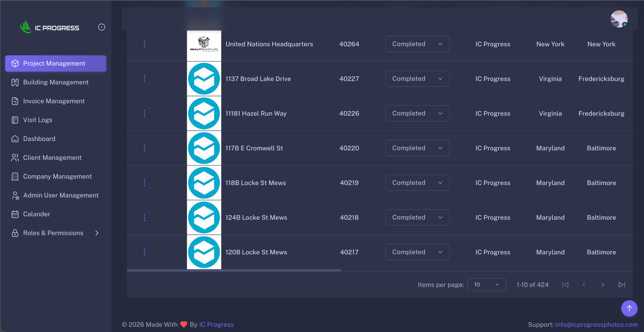Select the United Nations Headquarters project name
The image size is (644, 332).
pyautogui.click(x=269, y=44)
